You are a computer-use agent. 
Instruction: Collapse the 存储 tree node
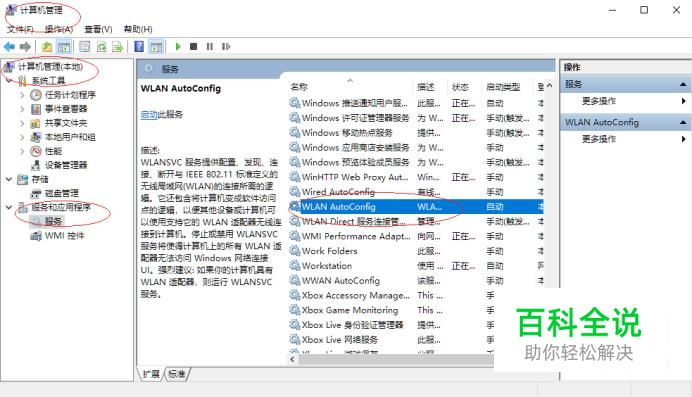pos(9,179)
